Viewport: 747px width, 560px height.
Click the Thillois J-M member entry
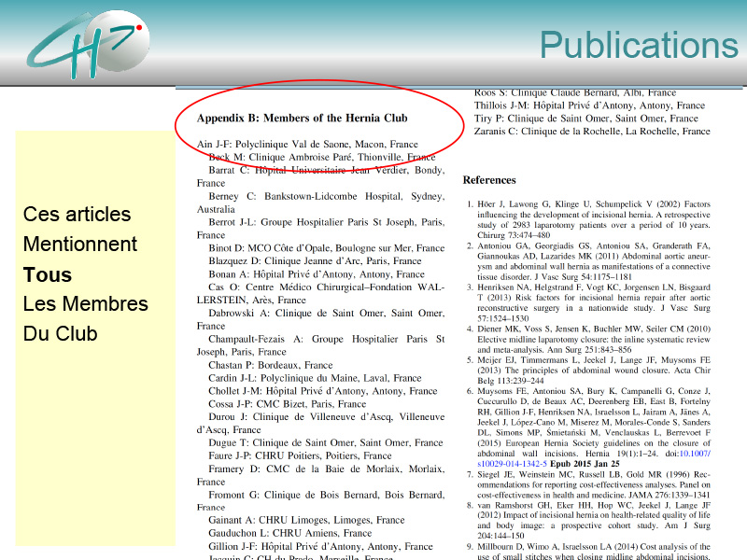pyautogui.click(x=589, y=105)
